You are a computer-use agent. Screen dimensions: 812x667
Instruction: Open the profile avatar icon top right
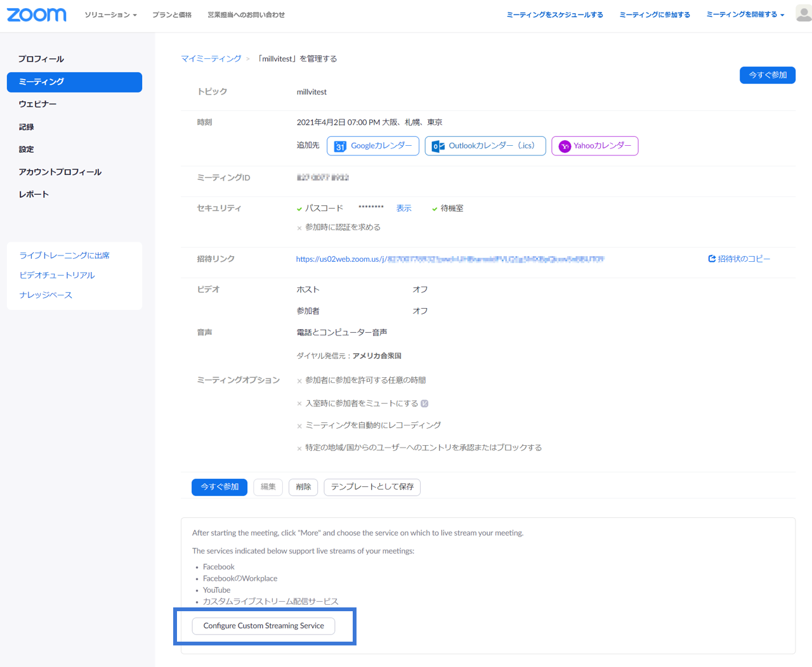point(802,13)
